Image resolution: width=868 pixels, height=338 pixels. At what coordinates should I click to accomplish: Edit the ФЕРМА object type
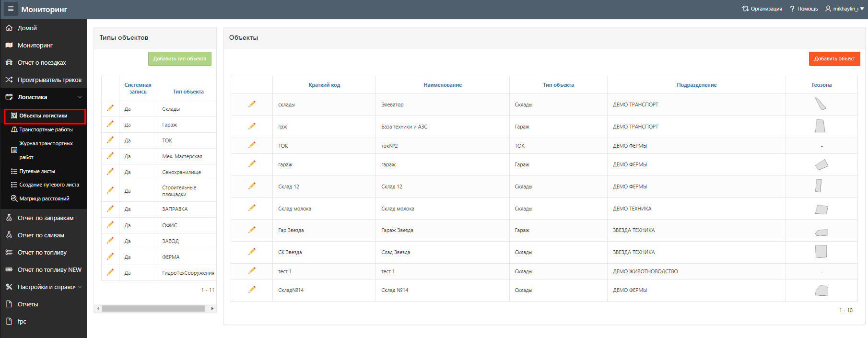pos(110,256)
